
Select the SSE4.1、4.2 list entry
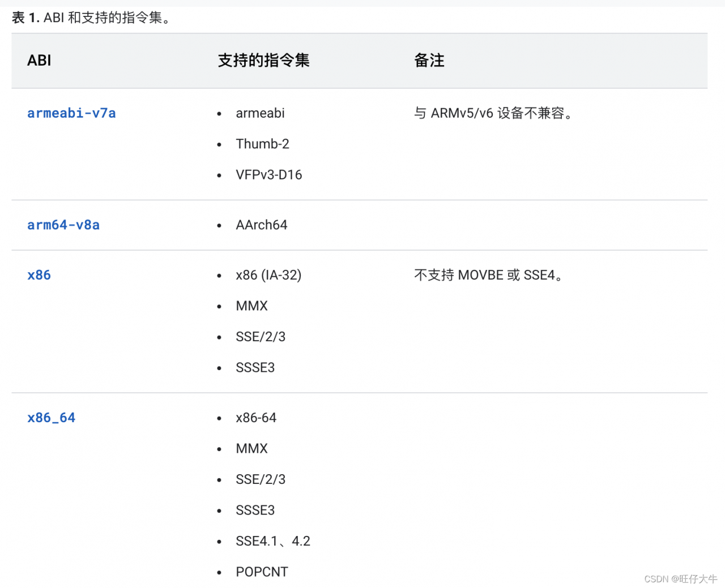click(273, 541)
